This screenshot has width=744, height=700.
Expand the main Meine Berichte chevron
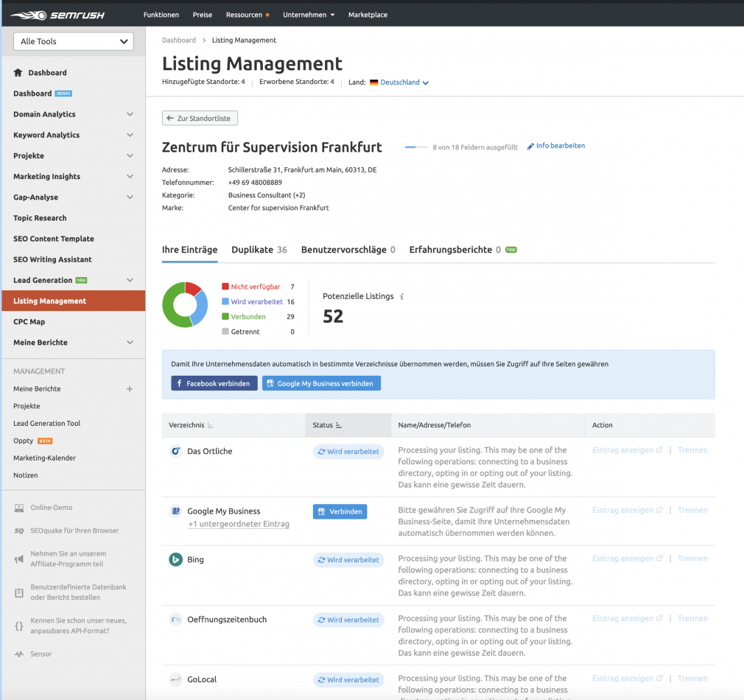click(x=130, y=343)
